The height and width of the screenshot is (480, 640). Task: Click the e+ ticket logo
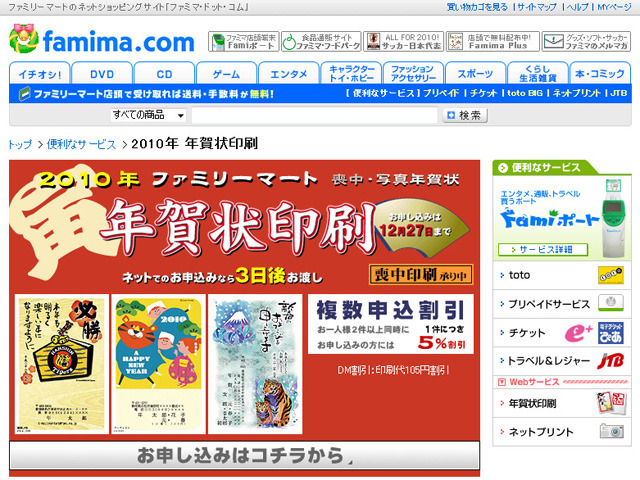pos(579,334)
